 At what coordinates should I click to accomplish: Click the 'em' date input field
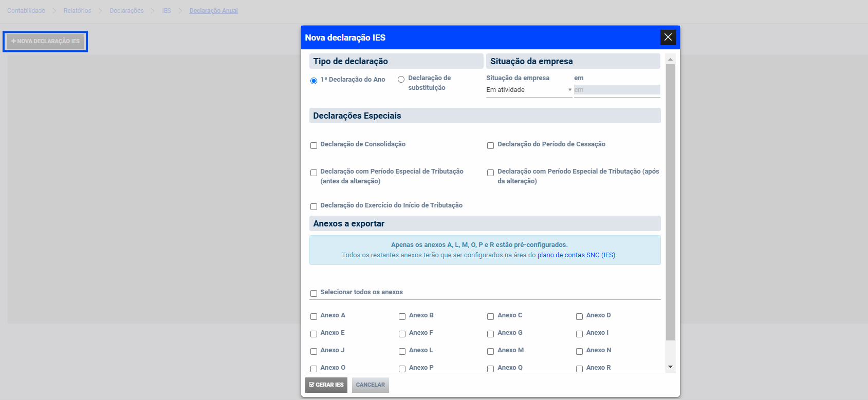617,90
